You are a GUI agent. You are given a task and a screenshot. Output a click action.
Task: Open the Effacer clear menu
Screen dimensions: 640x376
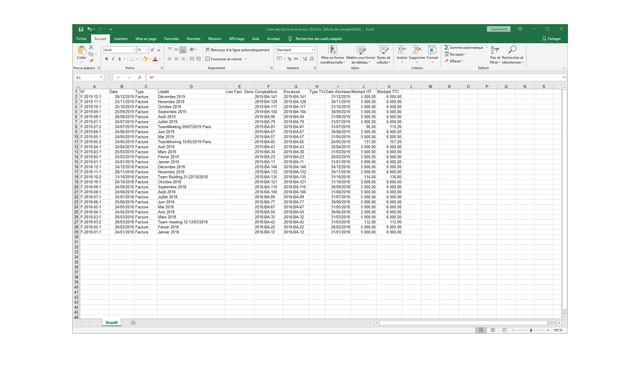[454, 61]
